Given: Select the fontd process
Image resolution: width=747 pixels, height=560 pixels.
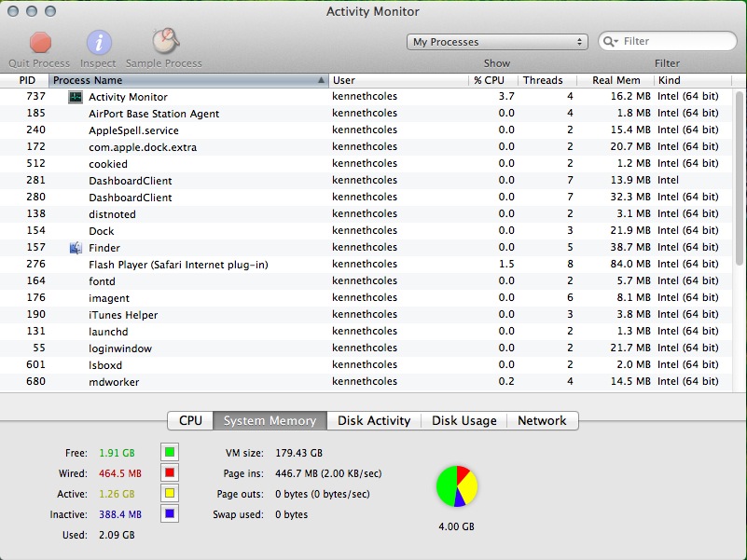Looking at the screenshot, I should (x=366, y=281).
